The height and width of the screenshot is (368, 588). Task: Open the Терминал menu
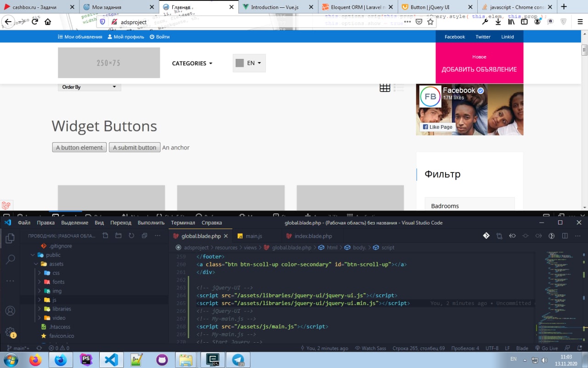click(183, 223)
